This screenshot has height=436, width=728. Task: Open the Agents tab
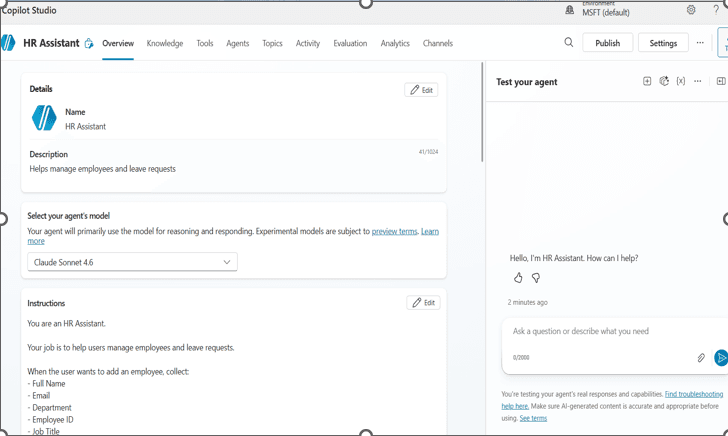tap(238, 43)
